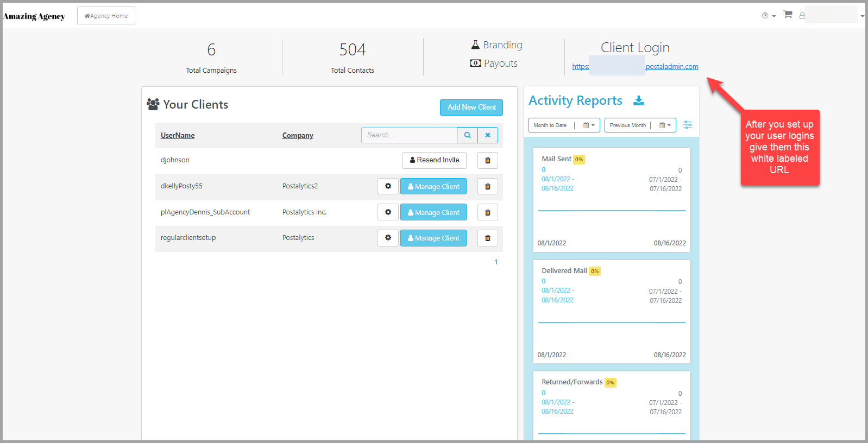Go to Agency Home

click(x=106, y=16)
